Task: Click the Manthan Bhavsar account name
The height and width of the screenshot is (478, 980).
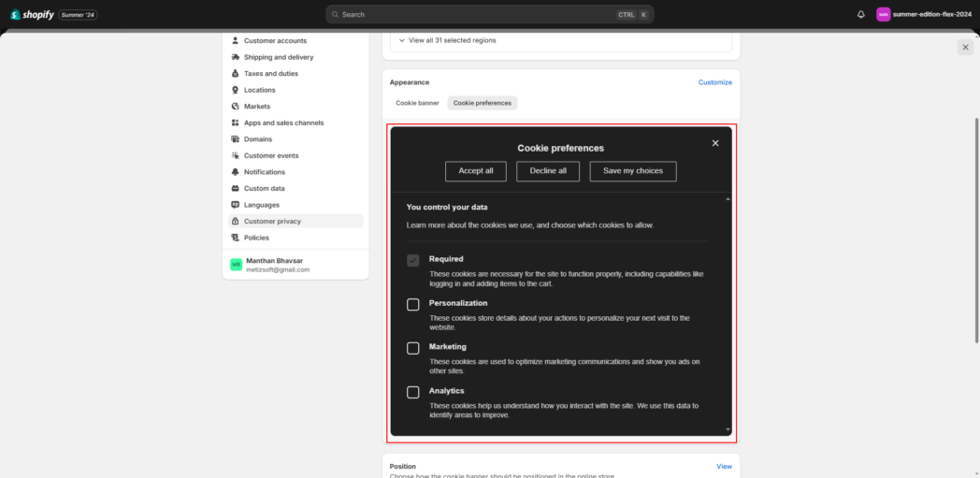Action: [274, 261]
